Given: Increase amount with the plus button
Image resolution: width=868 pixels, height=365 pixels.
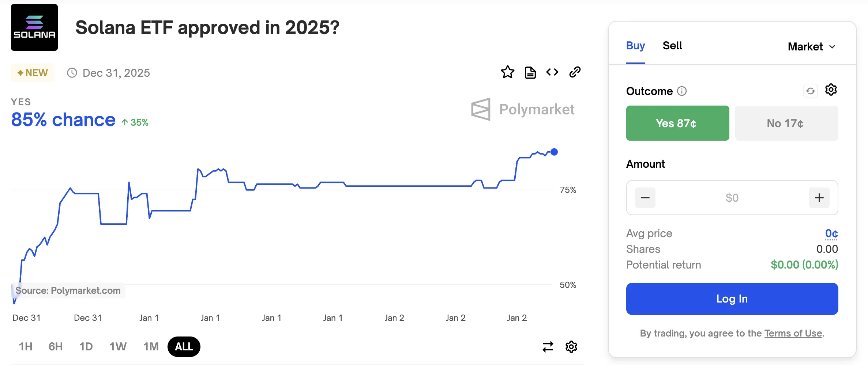Looking at the screenshot, I should click(x=819, y=198).
